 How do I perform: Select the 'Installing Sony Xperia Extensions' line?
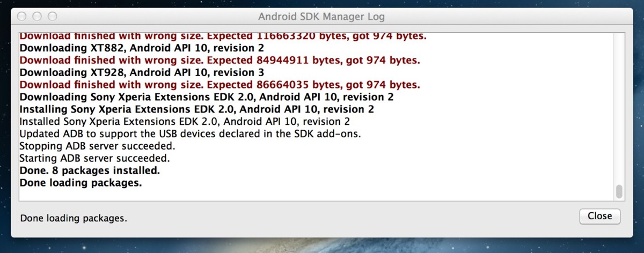point(197,109)
